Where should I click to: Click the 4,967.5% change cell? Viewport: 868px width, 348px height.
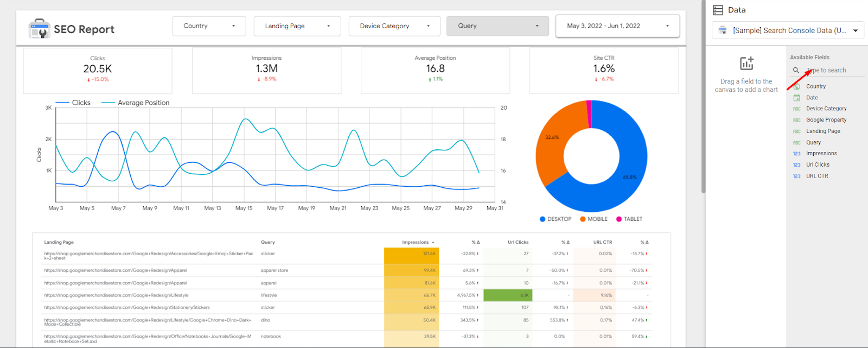point(468,295)
